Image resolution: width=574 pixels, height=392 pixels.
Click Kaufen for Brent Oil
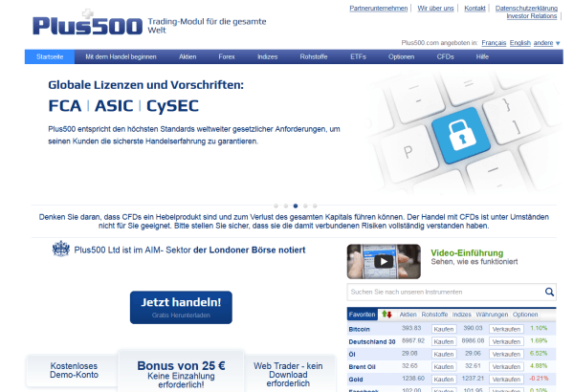[x=444, y=366]
